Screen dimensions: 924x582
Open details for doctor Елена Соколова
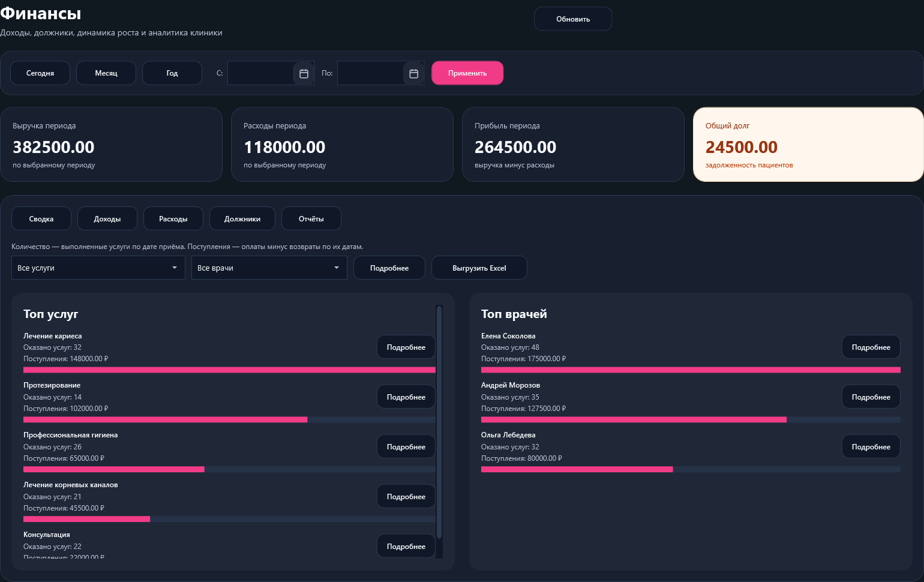[x=871, y=347]
